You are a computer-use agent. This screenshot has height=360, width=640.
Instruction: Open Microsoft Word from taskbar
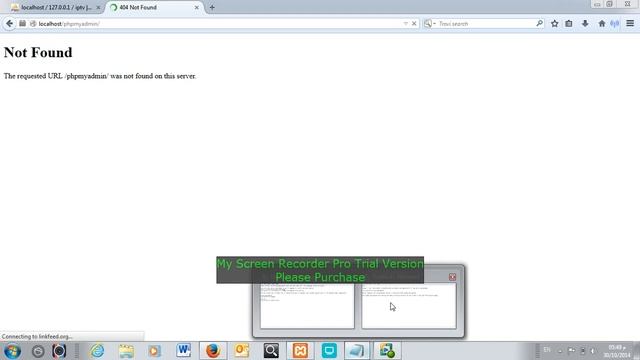coord(184,351)
